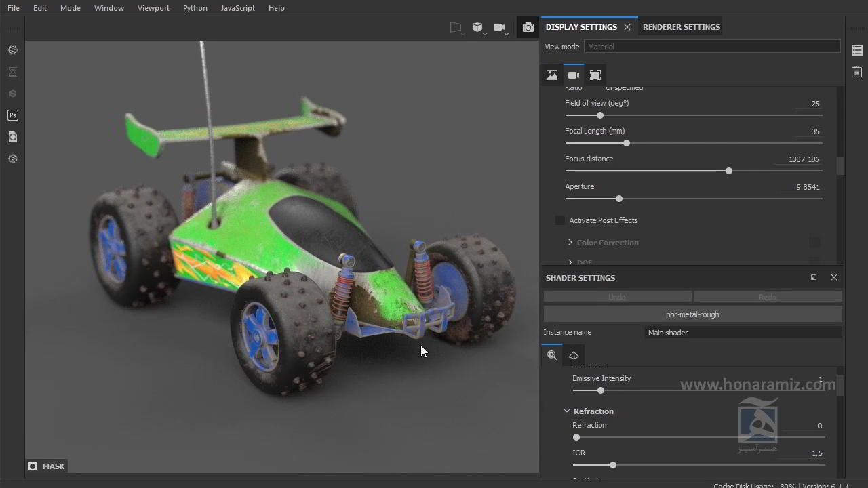Open shader parameters magnifier tab icon
The image size is (868, 488).
coord(552,355)
